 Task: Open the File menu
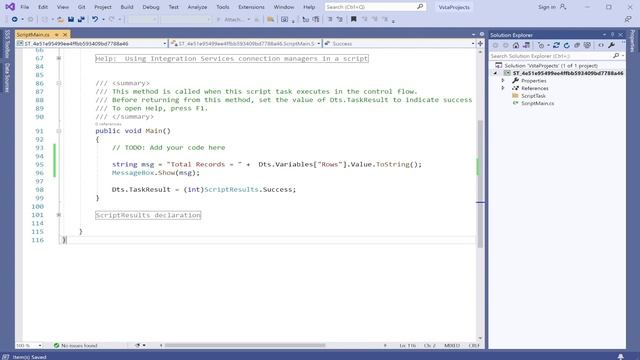[x=24, y=7]
